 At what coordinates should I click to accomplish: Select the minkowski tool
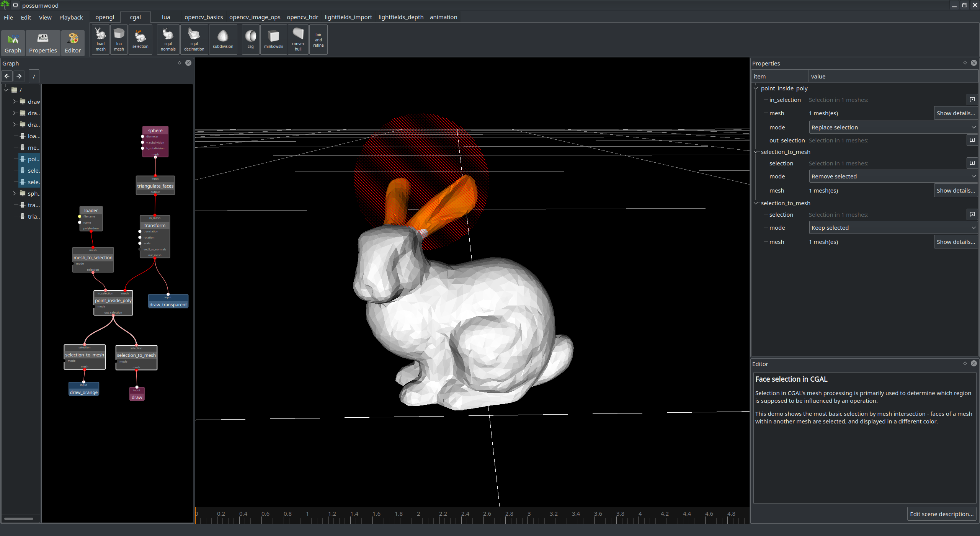(x=273, y=39)
